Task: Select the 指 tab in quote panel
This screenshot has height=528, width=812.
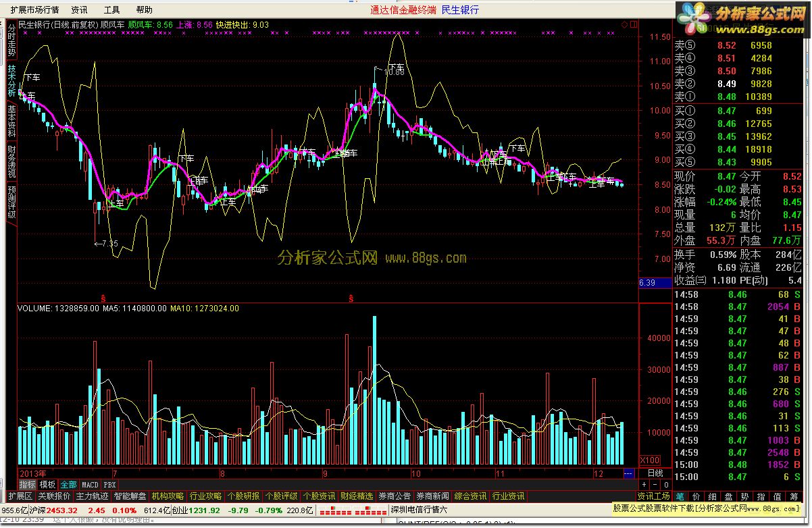Action: pos(761,496)
